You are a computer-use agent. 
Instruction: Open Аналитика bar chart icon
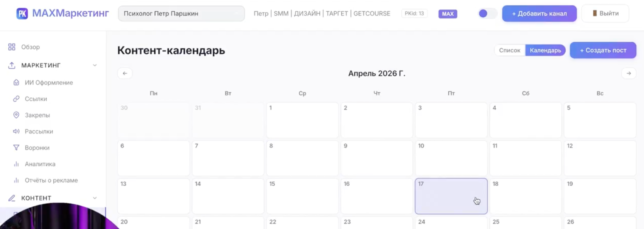point(16,164)
